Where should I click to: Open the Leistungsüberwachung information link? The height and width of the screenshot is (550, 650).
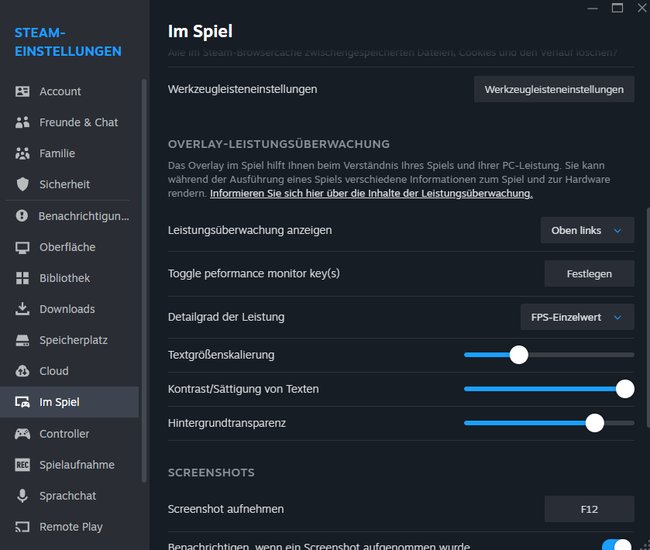[371, 194]
